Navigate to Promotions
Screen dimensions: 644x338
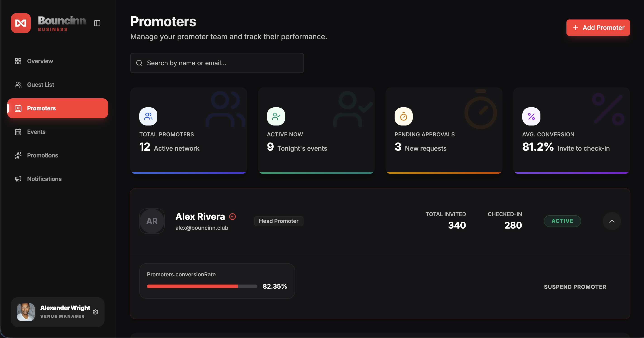pos(43,155)
